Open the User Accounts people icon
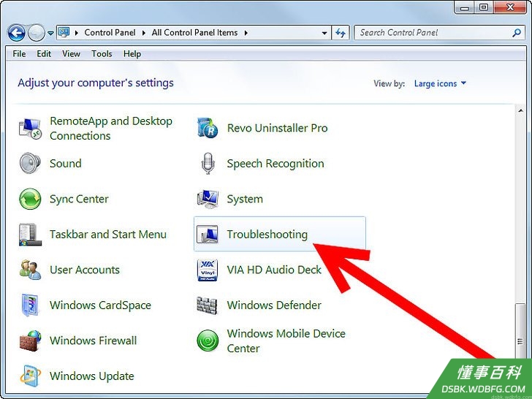The height and width of the screenshot is (399, 532). 30,270
